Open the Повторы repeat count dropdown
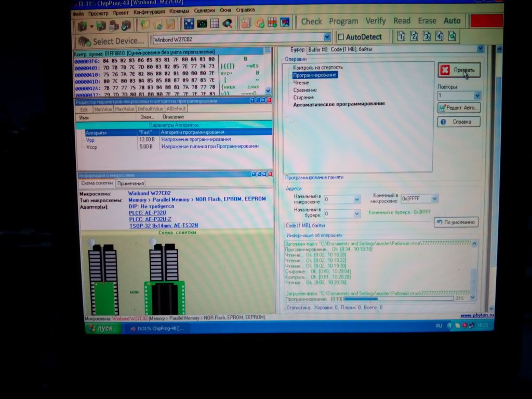Viewport: 532px width, 399px height. (477, 96)
